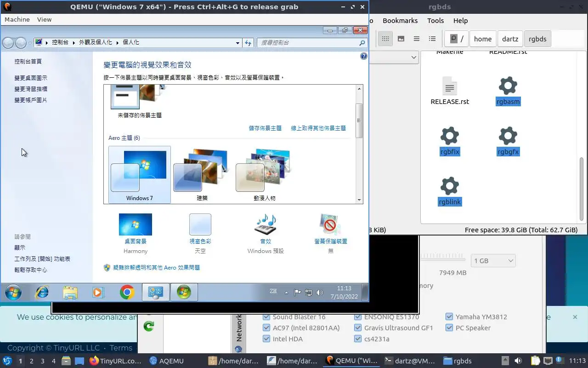Switch file manager to compact list view
This screenshot has width=588, height=368.
click(x=417, y=39)
